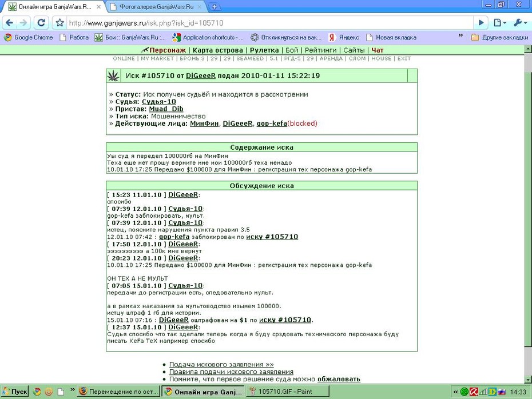Click the СЛОМ submenu link
The width and height of the screenshot is (532, 399).
pyautogui.click(x=358, y=58)
